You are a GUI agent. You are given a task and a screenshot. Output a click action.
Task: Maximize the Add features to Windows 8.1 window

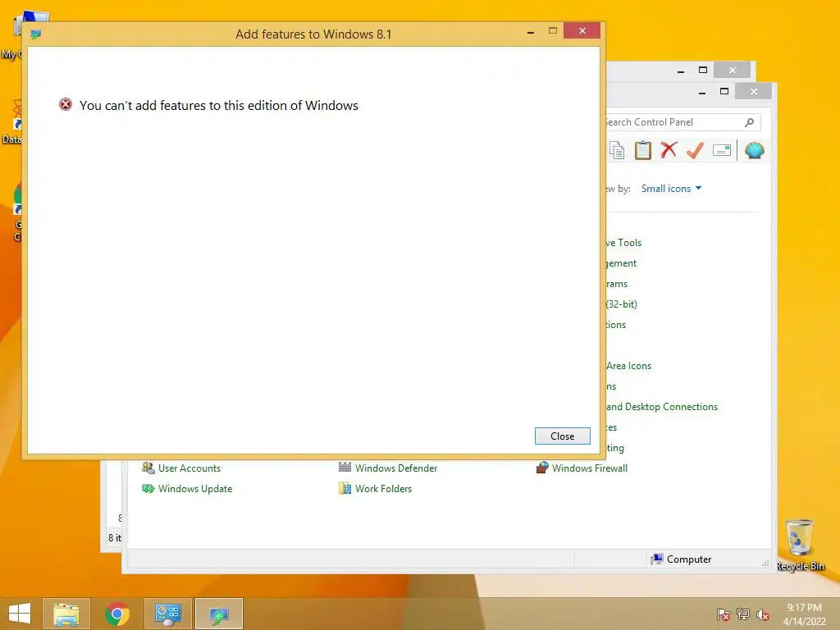(x=552, y=31)
